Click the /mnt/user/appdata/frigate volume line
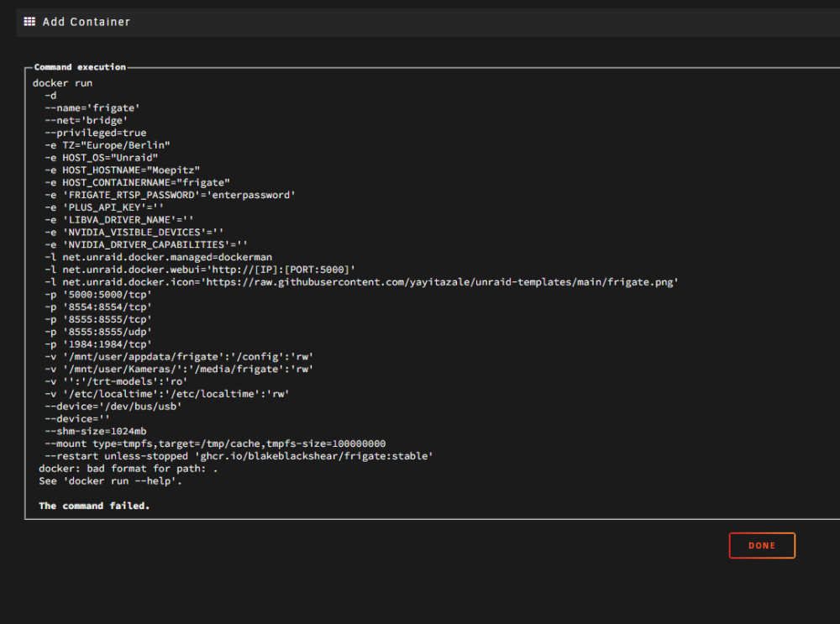840x624 pixels. [x=179, y=357]
